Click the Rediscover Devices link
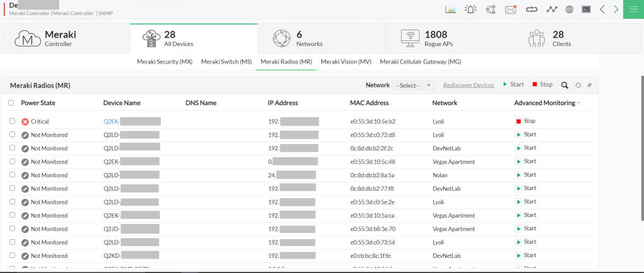This screenshot has width=644, height=273. 469,85
